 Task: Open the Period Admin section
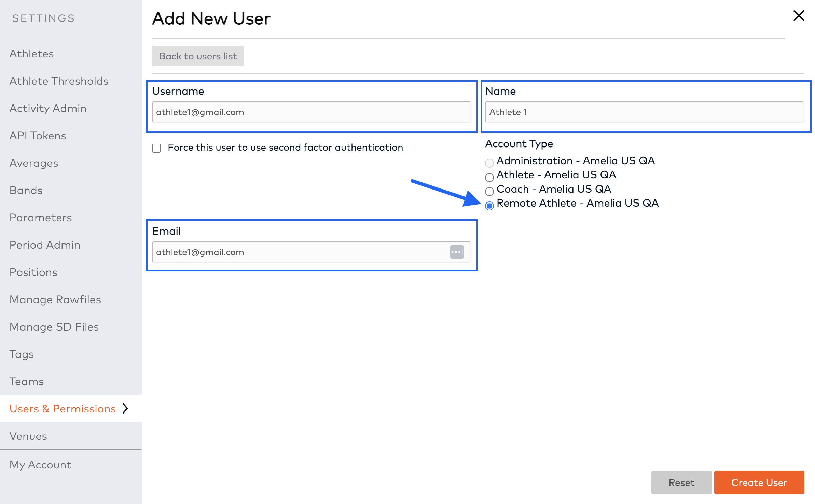pos(45,245)
